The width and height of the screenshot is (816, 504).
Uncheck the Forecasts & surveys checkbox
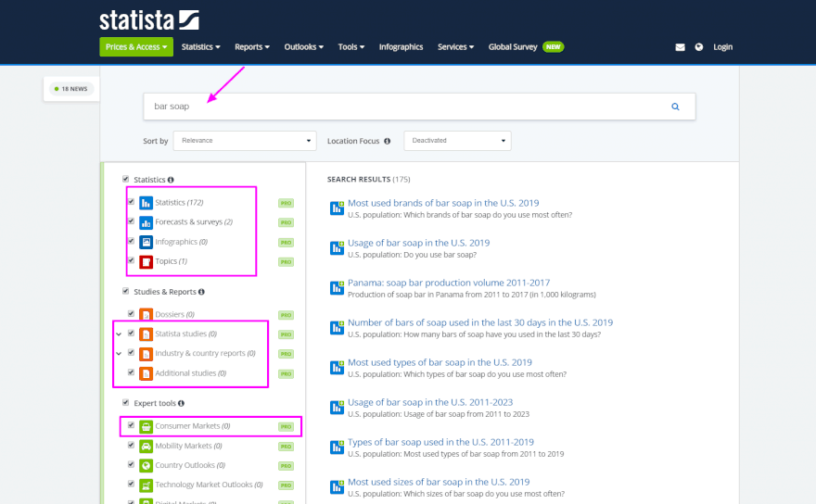point(131,221)
